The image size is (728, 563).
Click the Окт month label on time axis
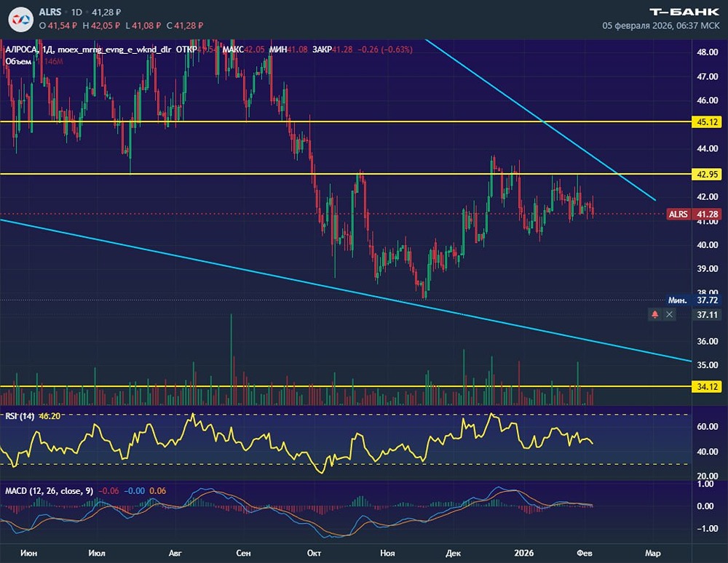[314, 553]
